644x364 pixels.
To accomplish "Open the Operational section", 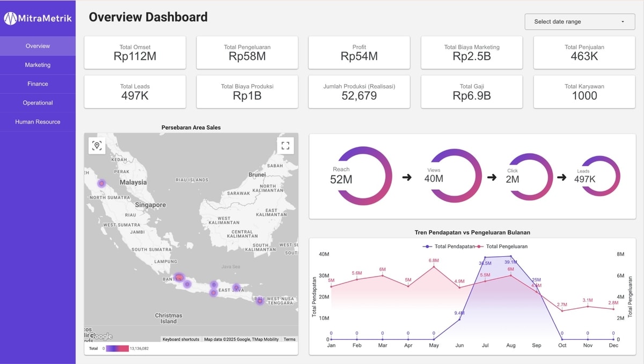I will coord(38,103).
